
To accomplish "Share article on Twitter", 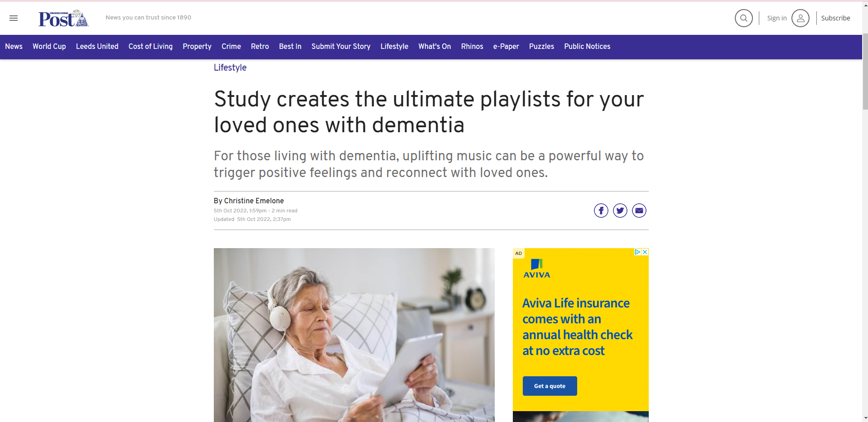I will tap(620, 211).
